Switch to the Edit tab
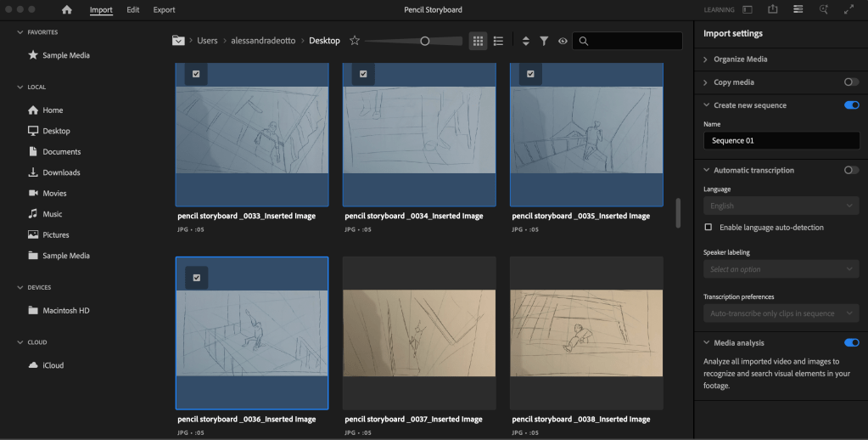Viewport: 868px width, 440px height. pos(133,10)
